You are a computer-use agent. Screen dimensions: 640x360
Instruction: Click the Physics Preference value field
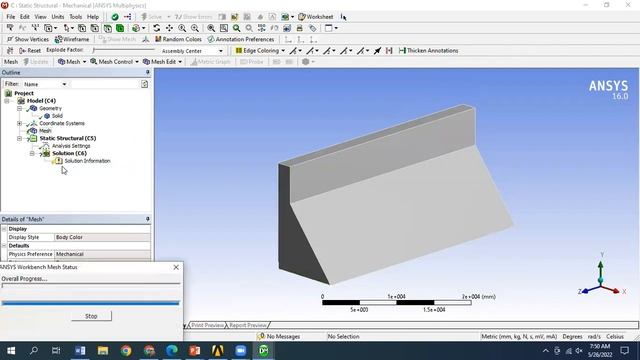click(x=102, y=254)
